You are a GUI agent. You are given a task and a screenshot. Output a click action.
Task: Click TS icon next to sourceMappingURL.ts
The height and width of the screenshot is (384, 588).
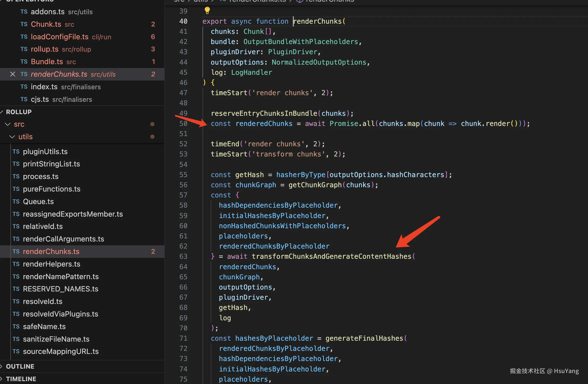click(16, 351)
